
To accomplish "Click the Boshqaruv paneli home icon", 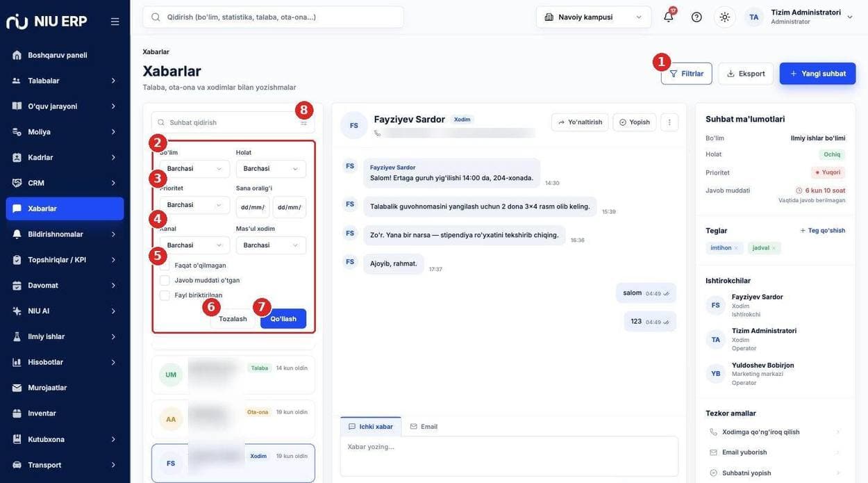I will [17, 55].
